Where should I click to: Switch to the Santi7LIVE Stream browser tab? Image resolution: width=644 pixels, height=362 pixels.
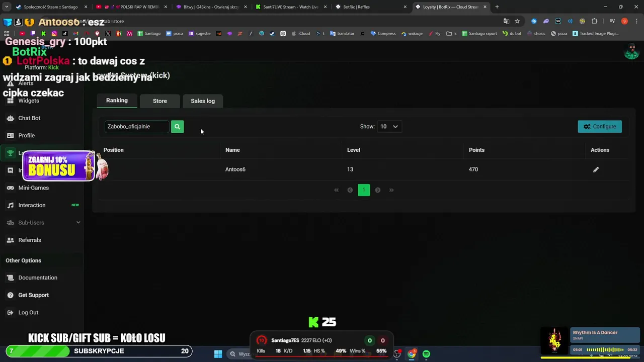291,7
